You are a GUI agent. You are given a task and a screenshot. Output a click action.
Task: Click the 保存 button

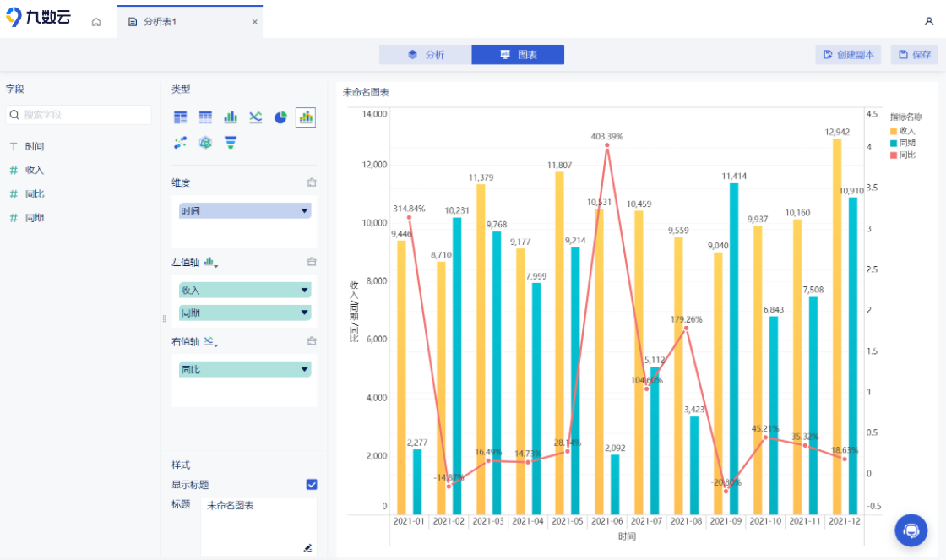coord(914,55)
